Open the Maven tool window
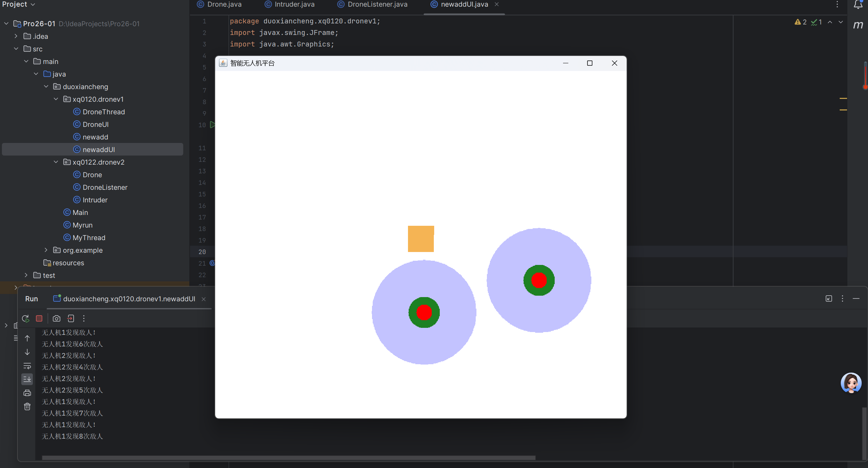The width and height of the screenshot is (868, 468). [x=858, y=25]
